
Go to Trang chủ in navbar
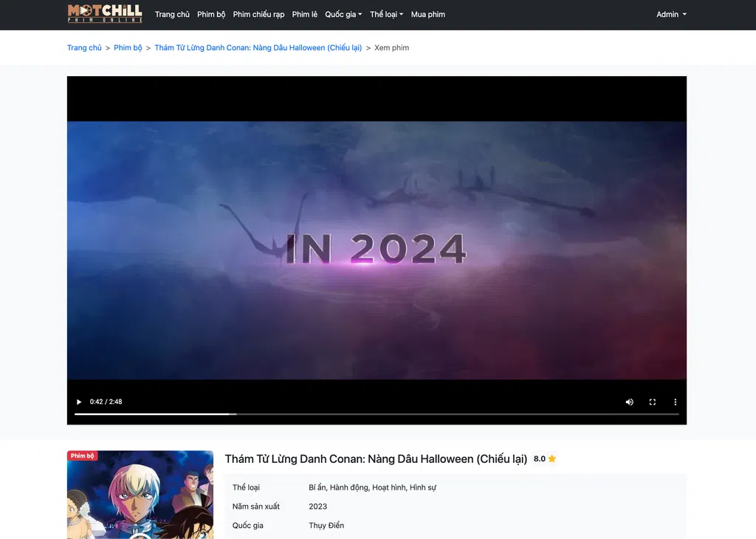click(172, 15)
